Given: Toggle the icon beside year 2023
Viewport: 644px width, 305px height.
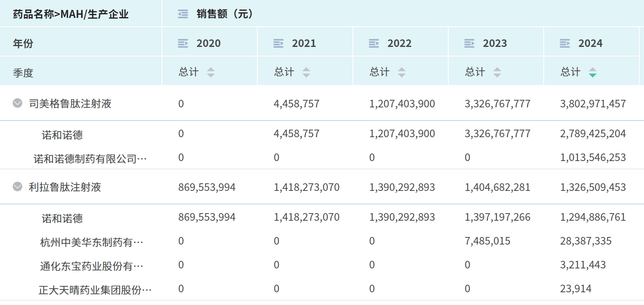Looking at the screenshot, I should pyautogui.click(x=469, y=43).
